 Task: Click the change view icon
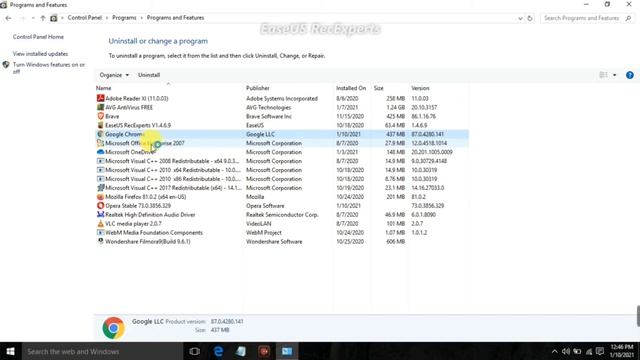(x=603, y=75)
